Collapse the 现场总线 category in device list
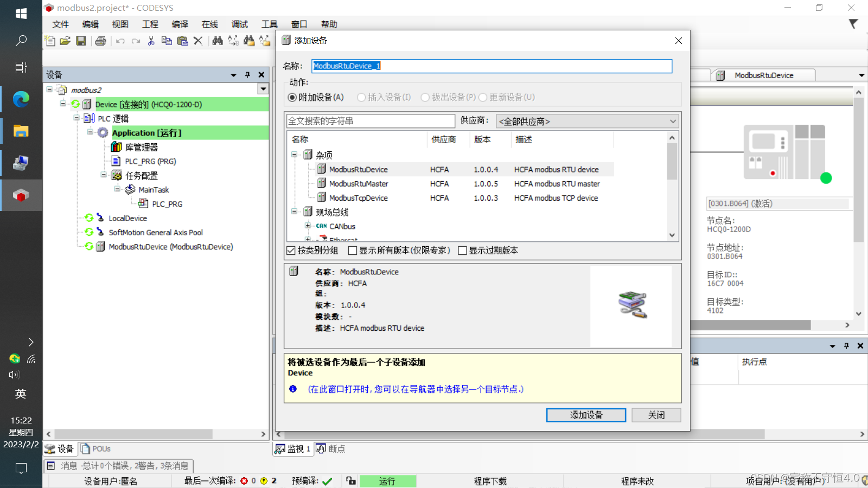The image size is (868, 488). (295, 211)
